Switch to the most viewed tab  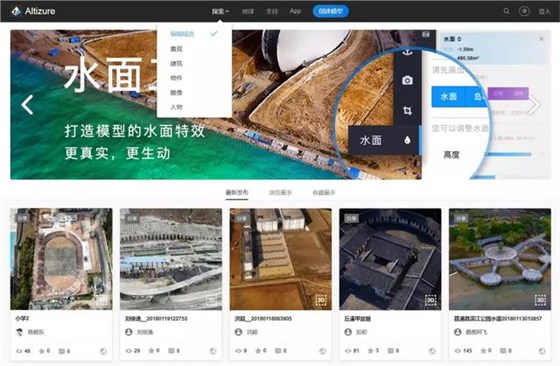pos(280,192)
